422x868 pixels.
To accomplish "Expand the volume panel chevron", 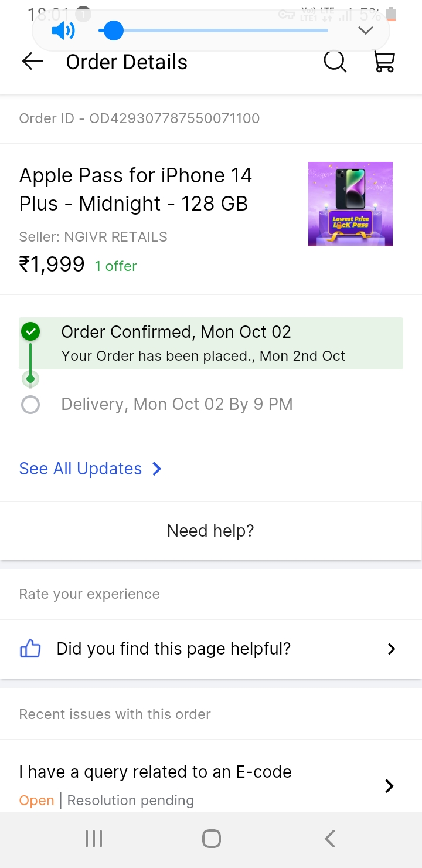I will tap(366, 30).
